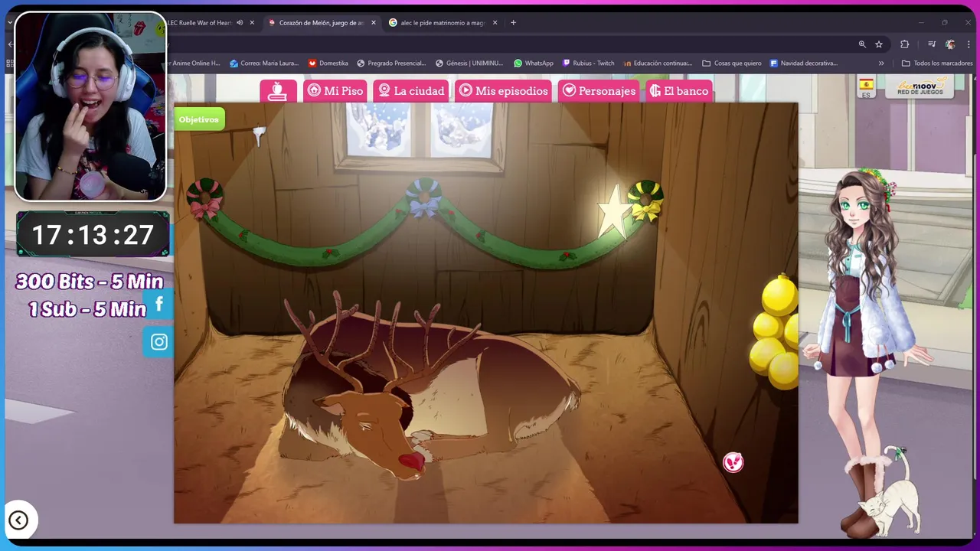The image size is (980, 551).
Task: Open the Domestika bookmark
Action: coord(328,64)
